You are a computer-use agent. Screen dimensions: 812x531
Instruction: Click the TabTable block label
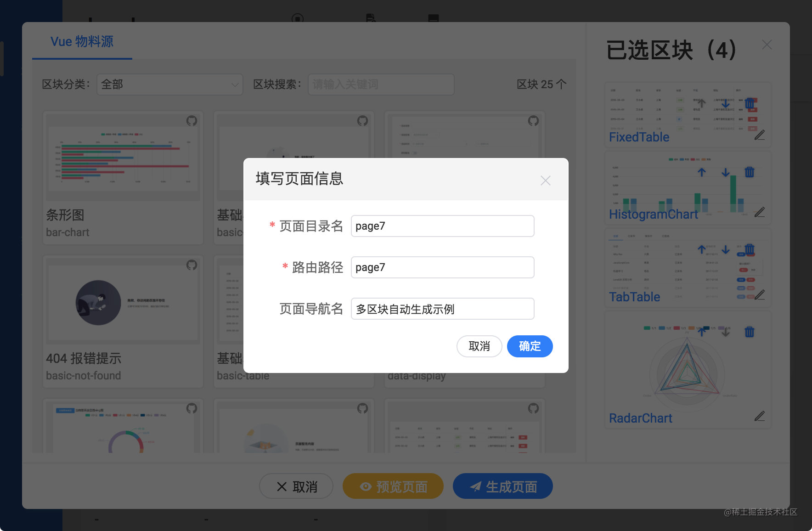[x=634, y=297]
